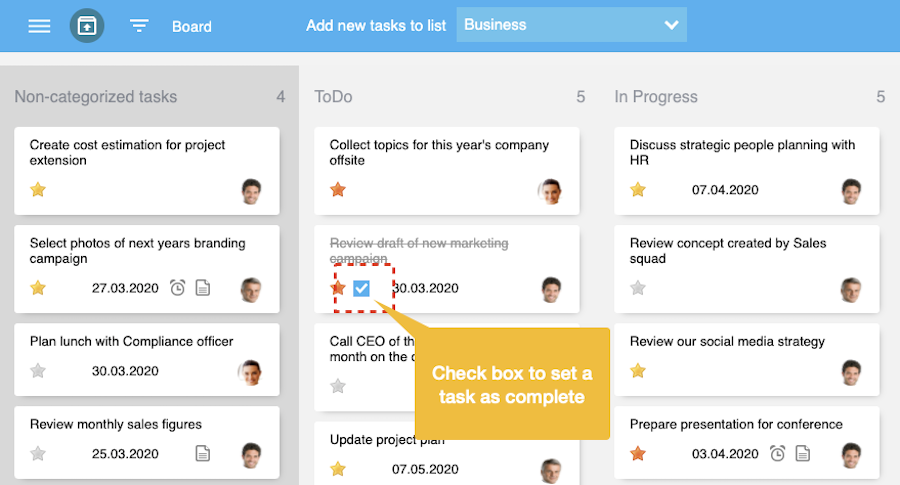
Task: Open the filter icon in toolbar
Action: point(139,26)
